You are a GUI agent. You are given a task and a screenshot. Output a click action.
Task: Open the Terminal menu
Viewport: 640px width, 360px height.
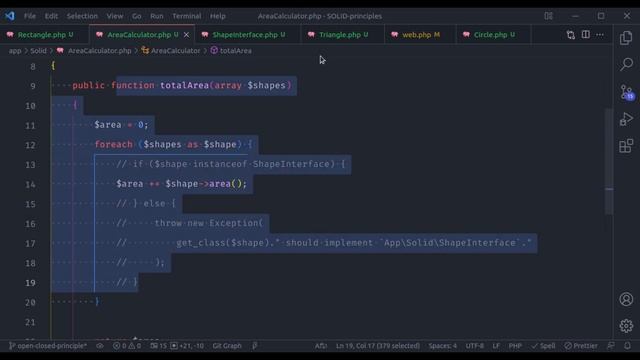[187, 16]
